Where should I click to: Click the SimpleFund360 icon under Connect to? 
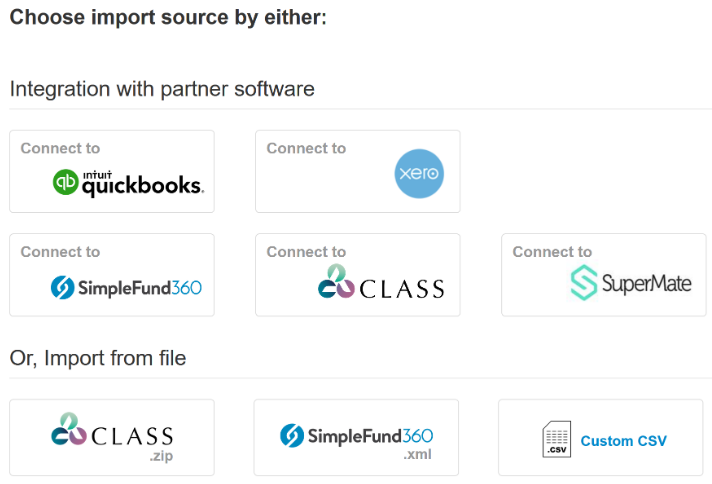tap(64, 287)
